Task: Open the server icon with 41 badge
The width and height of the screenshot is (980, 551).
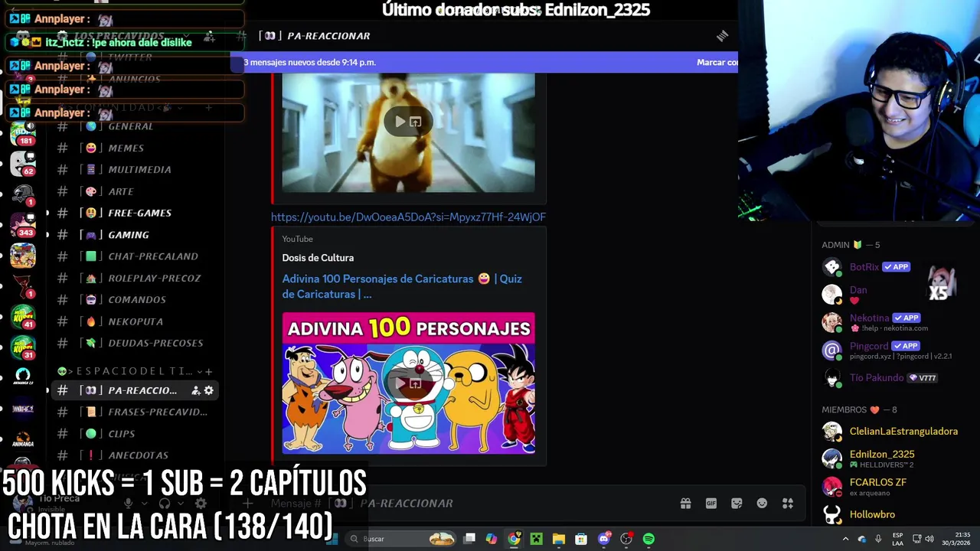Action: tap(23, 316)
